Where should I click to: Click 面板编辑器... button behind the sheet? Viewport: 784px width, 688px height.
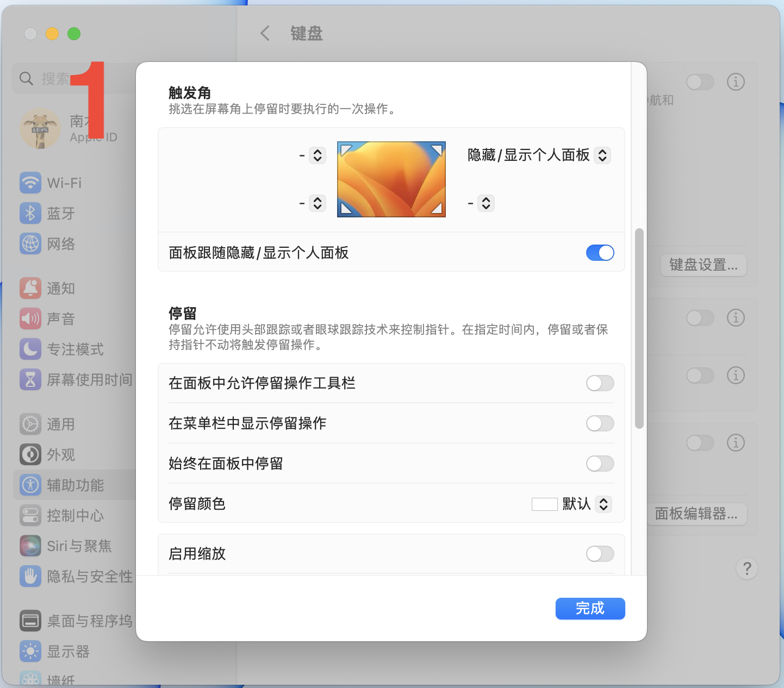(696, 514)
